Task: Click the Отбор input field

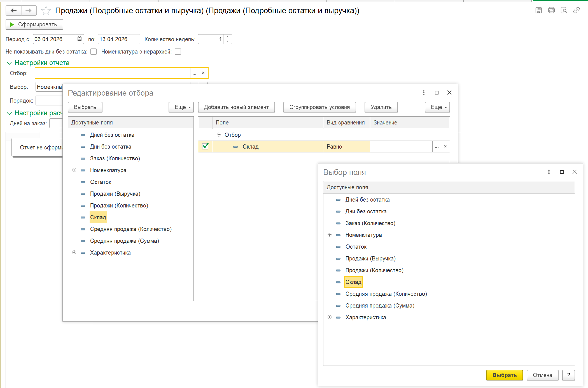Action: pos(112,73)
